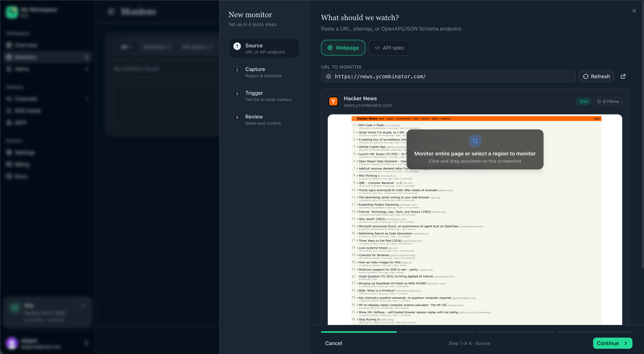Click 'Love systemd timers' headline
This screenshot has height=354, width=644.
click(373, 248)
